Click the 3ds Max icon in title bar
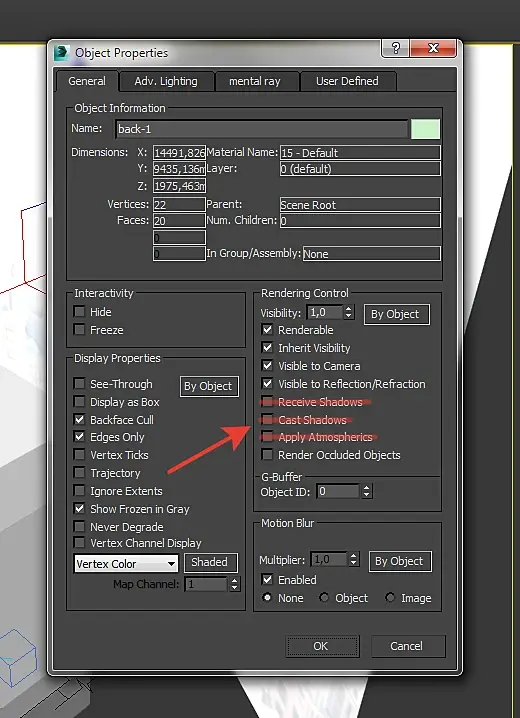Image resolution: width=520 pixels, height=718 pixels. [61, 53]
